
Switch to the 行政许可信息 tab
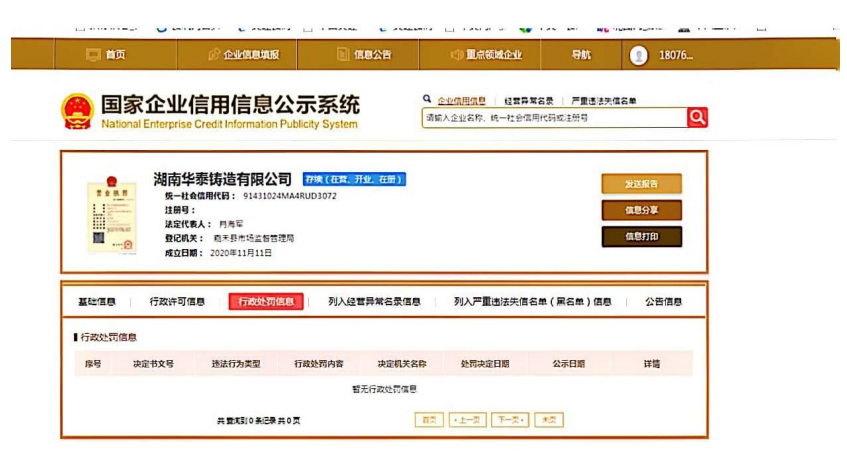(x=177, y=302)
